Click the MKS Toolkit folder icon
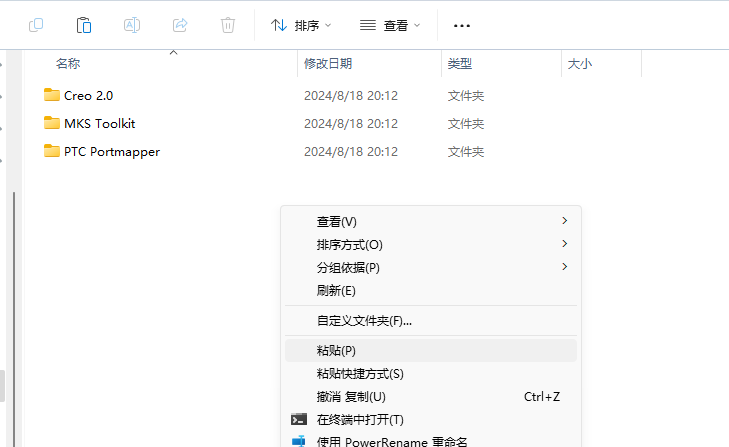This screenshot has width=729, height=447. pyautogui.click(x=52, y=123)
